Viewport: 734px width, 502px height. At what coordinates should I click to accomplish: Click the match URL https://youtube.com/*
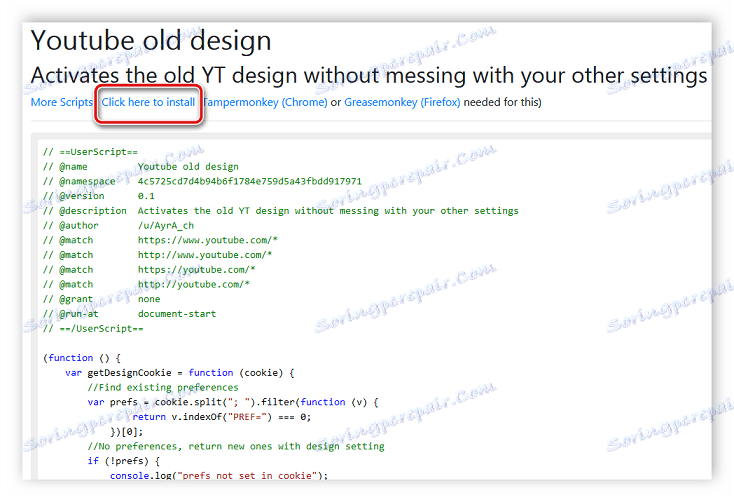coord(196,270)
